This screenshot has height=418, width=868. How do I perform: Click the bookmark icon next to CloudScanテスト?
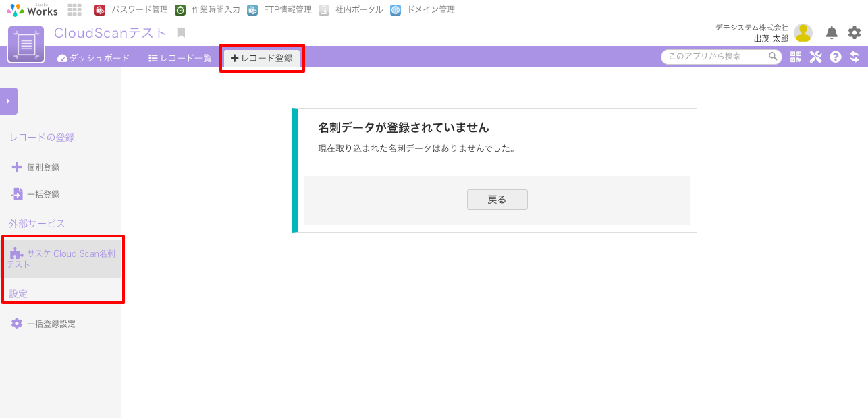click(180, 32)
